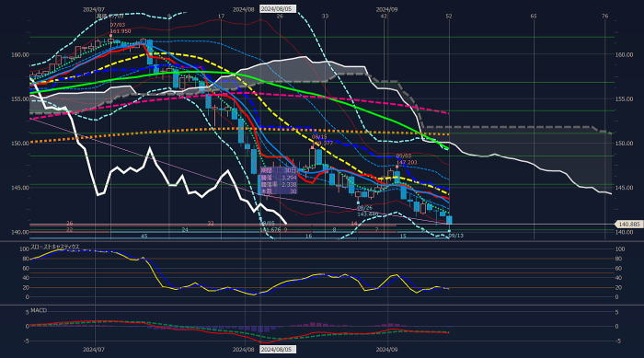
Task: Click the 09/03 147.203 peak marker
Action: pos(406,159)
